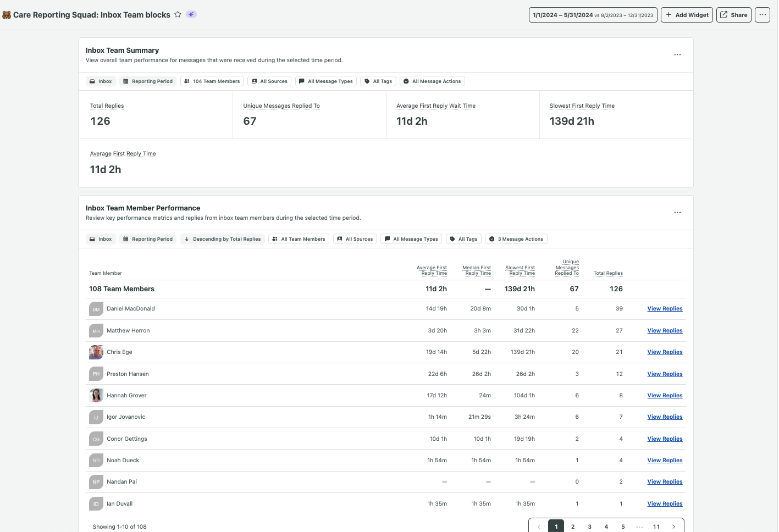This screenshot has height=532, width=779.
Task: Click Hannah Grover's avatar photo
Action: tap(96, 396)
